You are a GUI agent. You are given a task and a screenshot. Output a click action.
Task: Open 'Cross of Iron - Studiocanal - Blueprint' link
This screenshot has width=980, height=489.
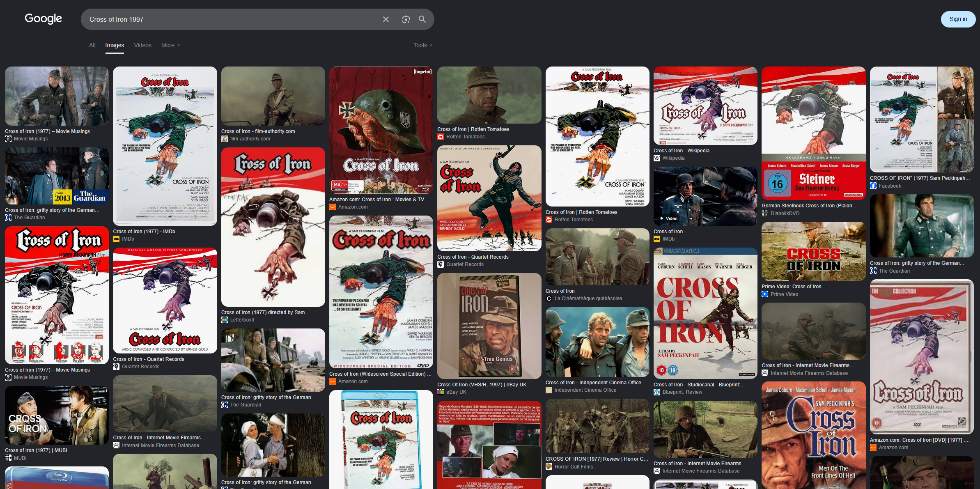coord(699,385)
